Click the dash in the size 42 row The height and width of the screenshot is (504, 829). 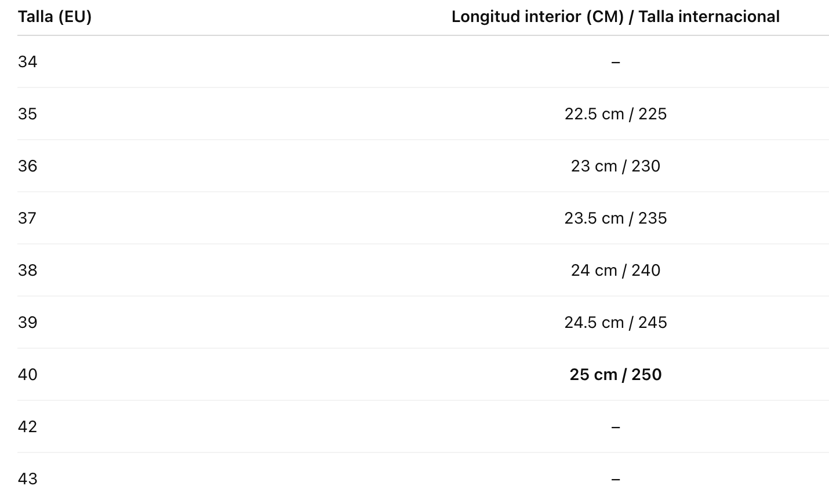point(615,427)
